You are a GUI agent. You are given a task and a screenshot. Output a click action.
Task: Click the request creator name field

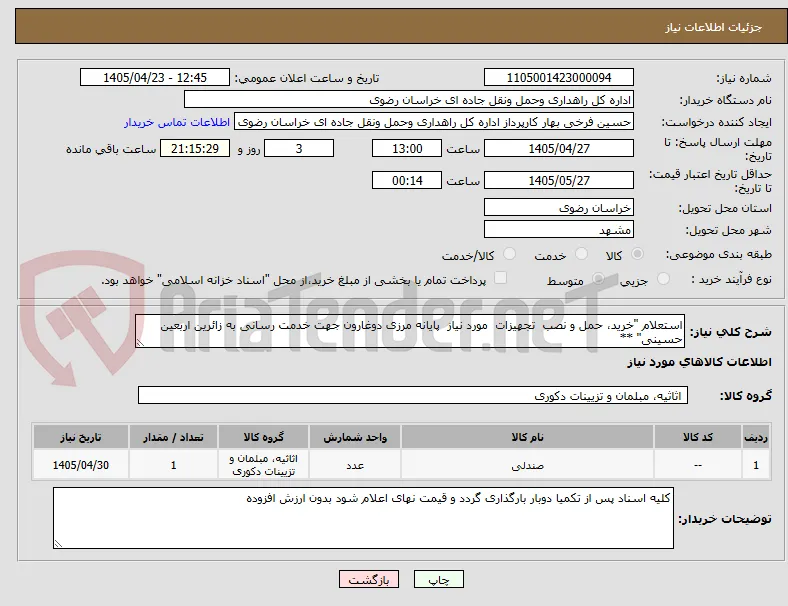pyautogui.click(x=434, y=122)
